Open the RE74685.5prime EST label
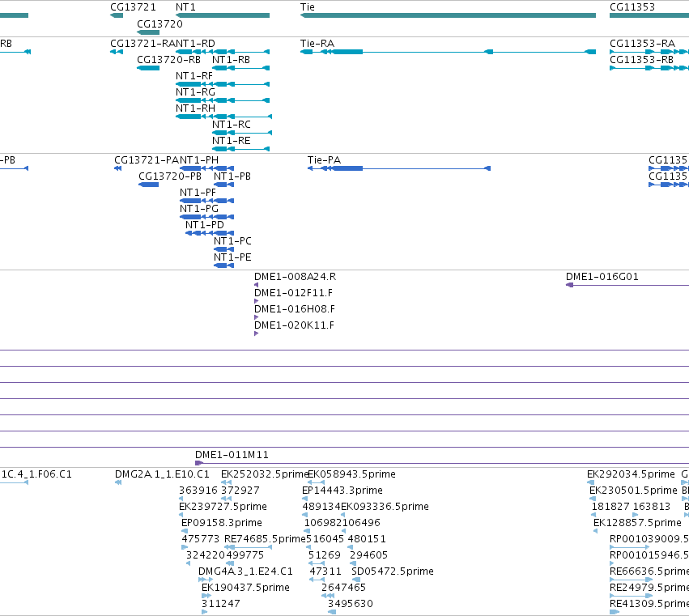 265,540
